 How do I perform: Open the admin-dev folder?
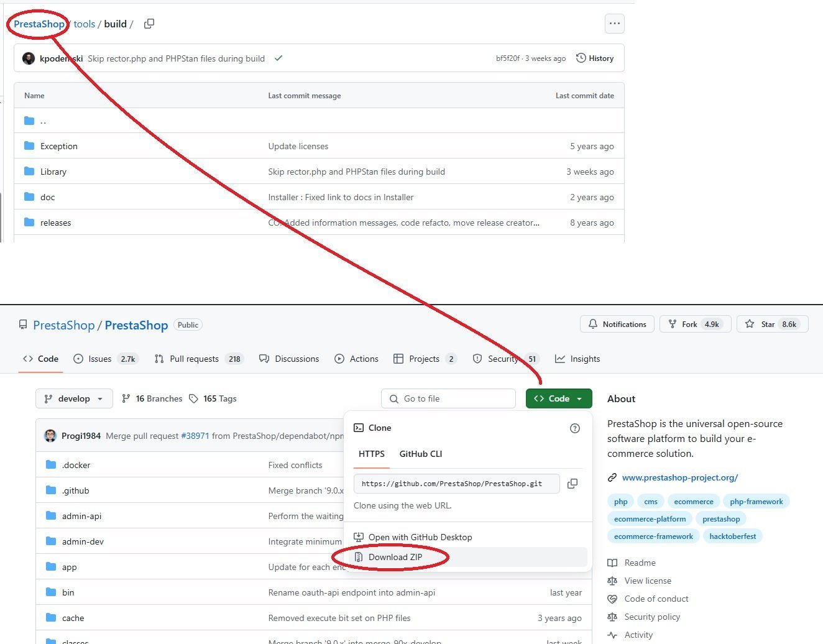[x=83, y=541]
